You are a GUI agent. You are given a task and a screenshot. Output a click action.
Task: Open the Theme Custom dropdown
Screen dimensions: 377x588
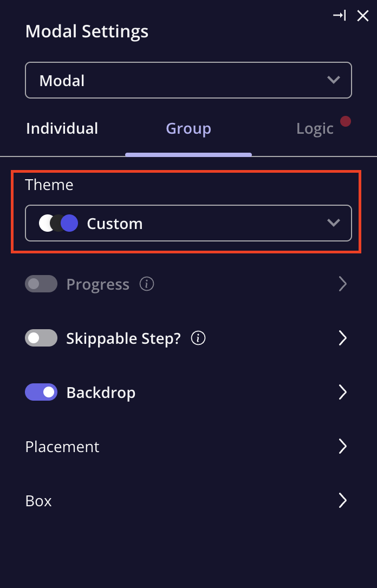coord(188,223)
